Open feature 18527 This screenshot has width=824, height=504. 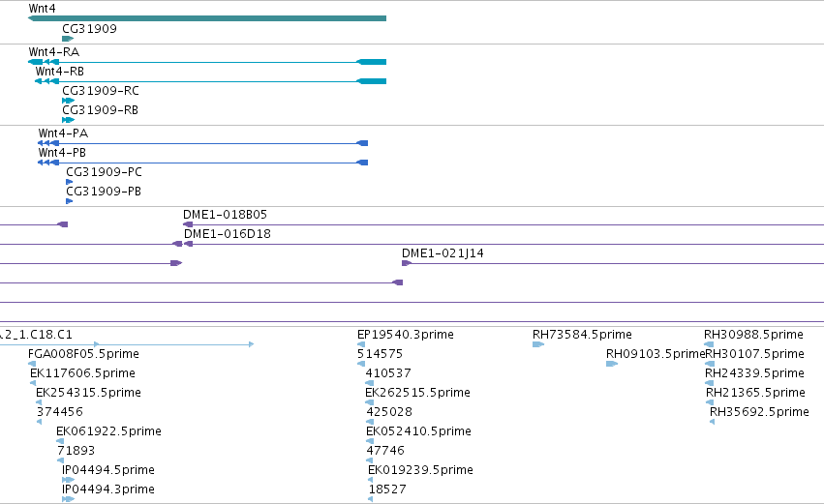coord(387,489)
